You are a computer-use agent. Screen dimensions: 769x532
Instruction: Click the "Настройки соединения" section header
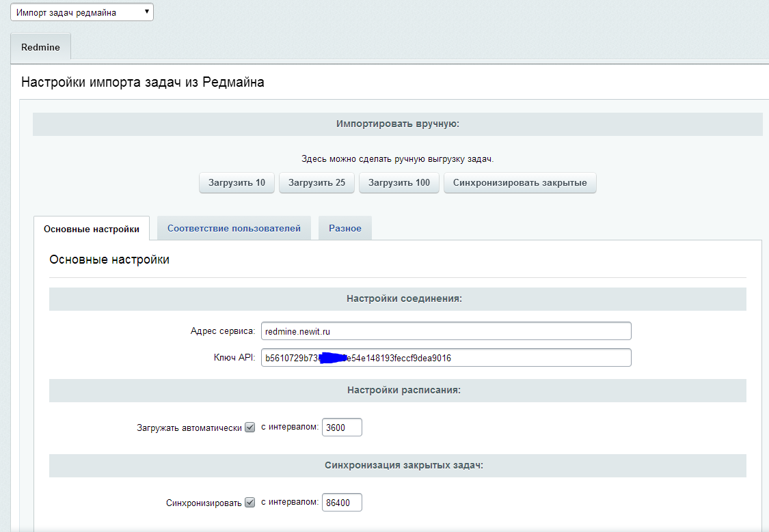(397, 298)
